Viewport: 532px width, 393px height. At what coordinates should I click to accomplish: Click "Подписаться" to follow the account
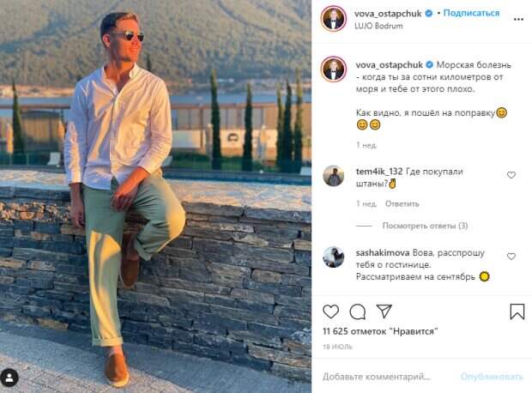pos(474,14)
